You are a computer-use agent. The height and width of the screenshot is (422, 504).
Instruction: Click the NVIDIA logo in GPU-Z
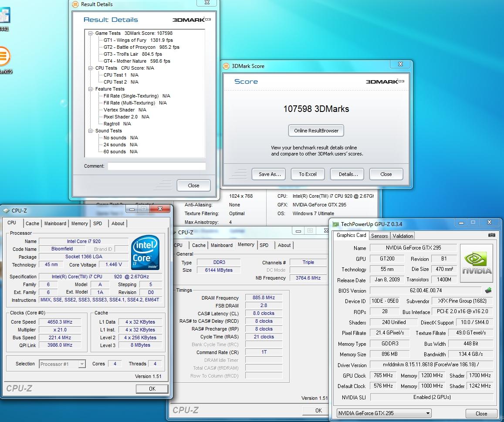point(477,263)
